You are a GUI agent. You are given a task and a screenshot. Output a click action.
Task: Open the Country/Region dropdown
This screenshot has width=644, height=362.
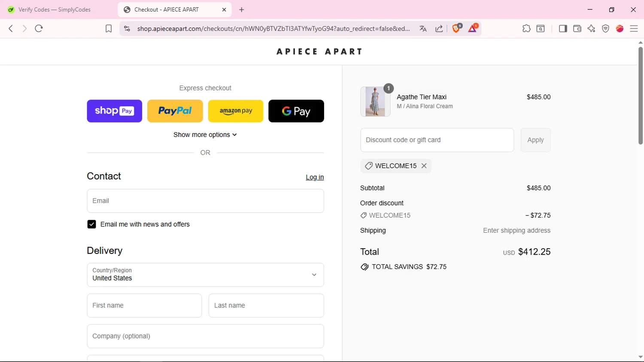point(205,275)
